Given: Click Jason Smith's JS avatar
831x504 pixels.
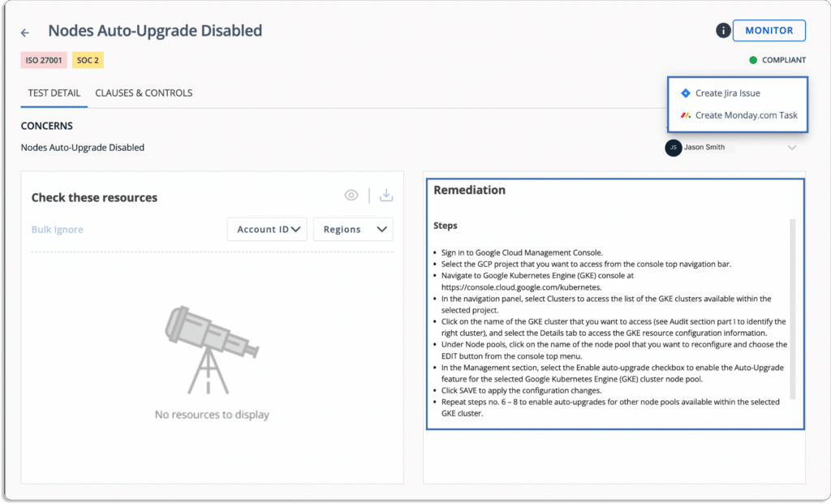Looking at the screenshot, I should pyautogui.click(x=673, y=148).
